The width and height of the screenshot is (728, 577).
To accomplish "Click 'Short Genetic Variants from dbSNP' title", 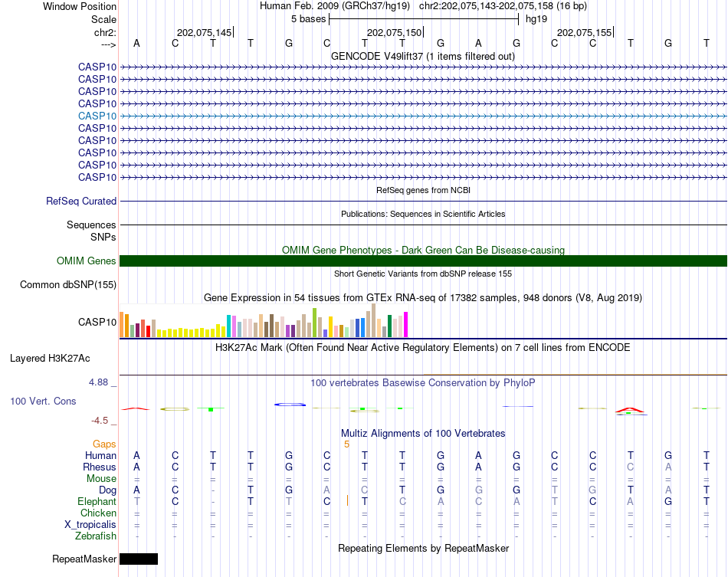I will 423,274.
